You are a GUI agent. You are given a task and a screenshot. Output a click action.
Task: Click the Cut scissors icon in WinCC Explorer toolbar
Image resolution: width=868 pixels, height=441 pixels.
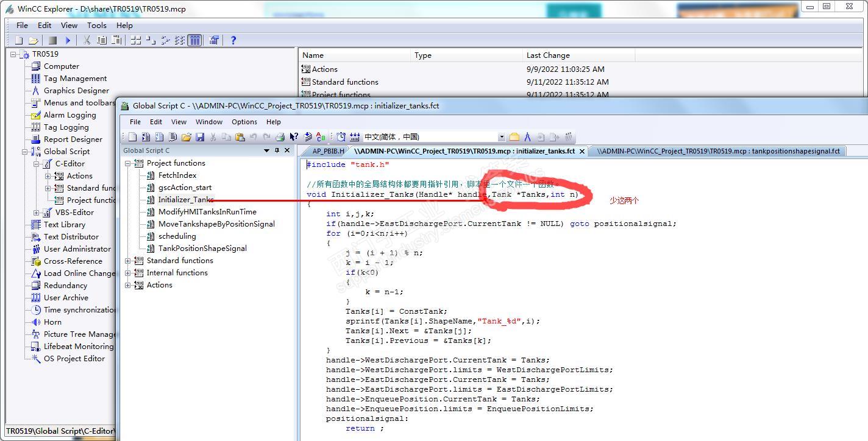click(x=87, y=40)
